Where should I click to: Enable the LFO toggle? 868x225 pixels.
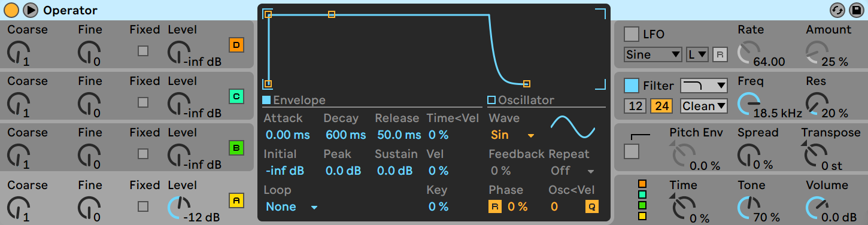[x=632, y=34]
